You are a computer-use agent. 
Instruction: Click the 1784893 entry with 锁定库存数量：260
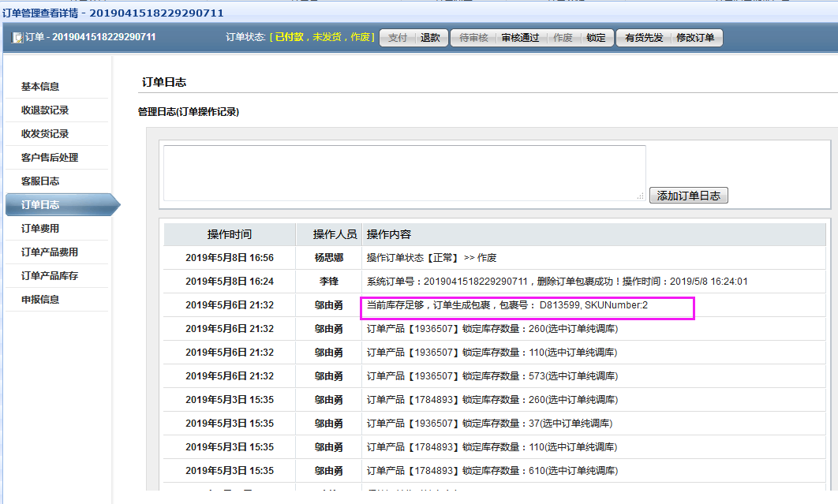[x=492, y=400]
